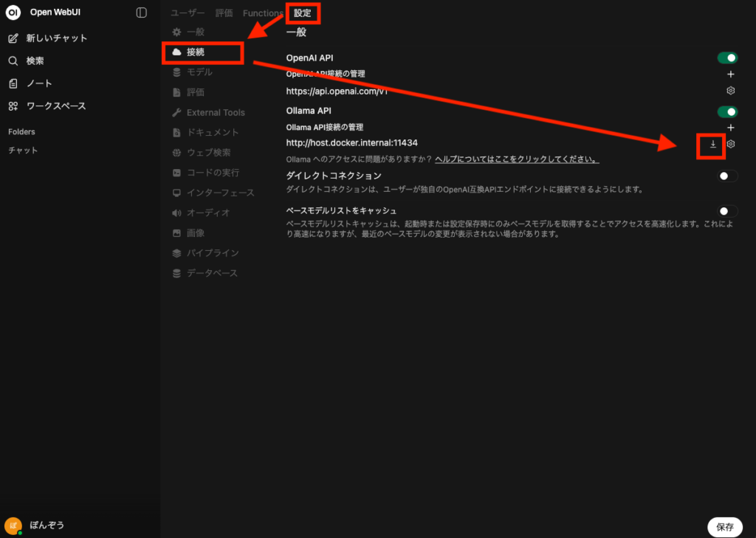This screenshot has height=538, width=756.
Task: Expand the Folders section
Action: [21, 132]
